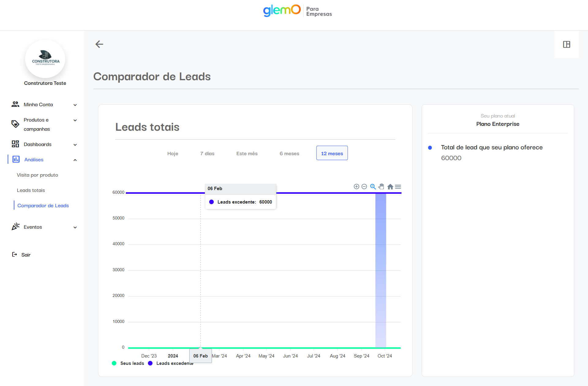Click the chart zoom in plus icon
588x386 pixels.
tap(356, 187)
